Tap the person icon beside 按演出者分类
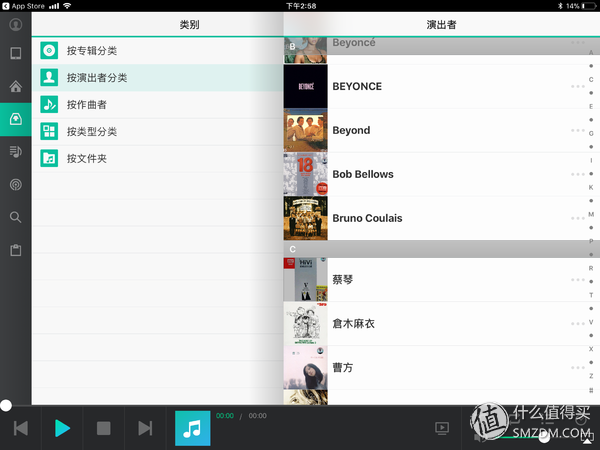The width and height of the screenshot is (600, 450). pos(49,78)
